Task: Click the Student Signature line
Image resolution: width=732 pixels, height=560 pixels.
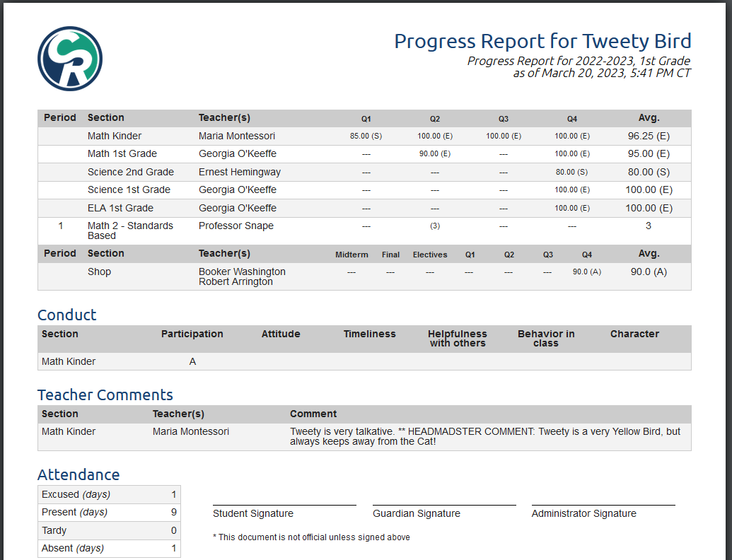Action: 284,506
